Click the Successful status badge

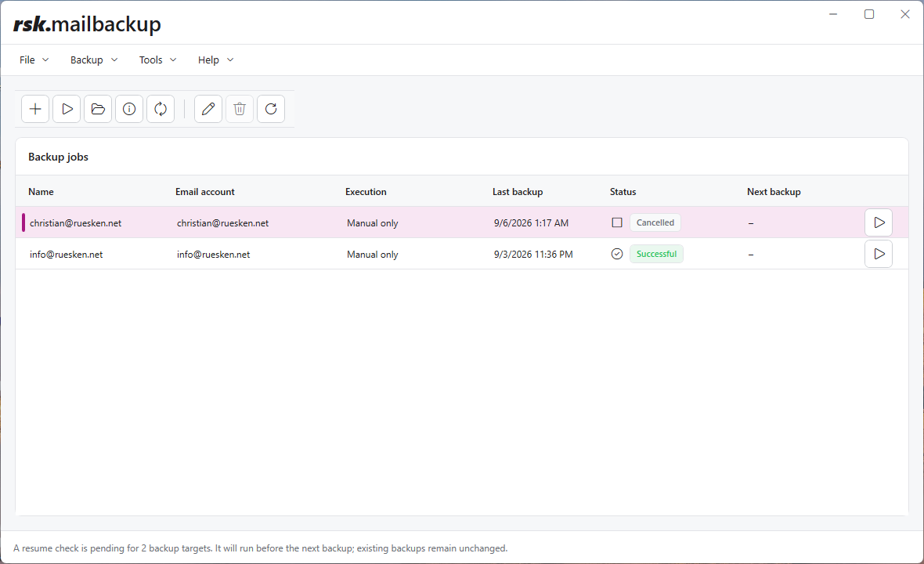(x=656, y=254)
